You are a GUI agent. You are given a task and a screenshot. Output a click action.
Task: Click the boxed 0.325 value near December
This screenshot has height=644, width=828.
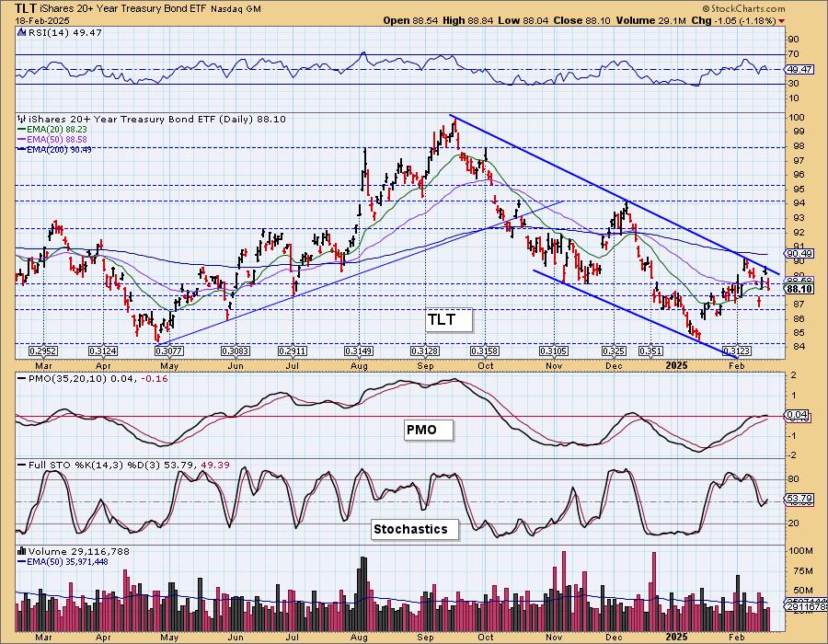tap(615, 351)
